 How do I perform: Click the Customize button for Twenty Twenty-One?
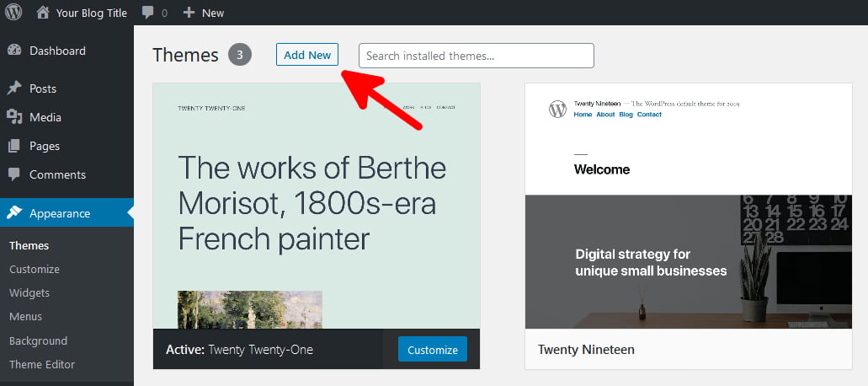pyautogui.click(x=433, y=350)
